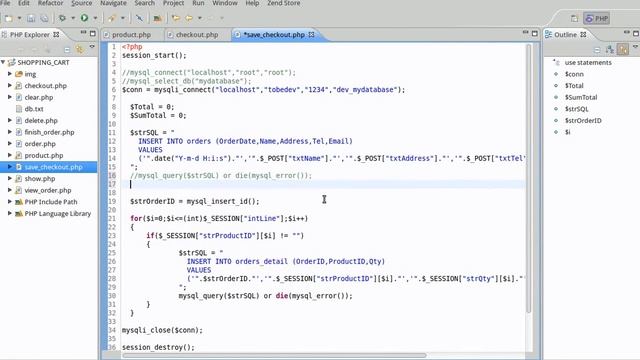640x360 pixels.
Task: Minimize the PHP Explorer view
Action: (x=83, y=33)
